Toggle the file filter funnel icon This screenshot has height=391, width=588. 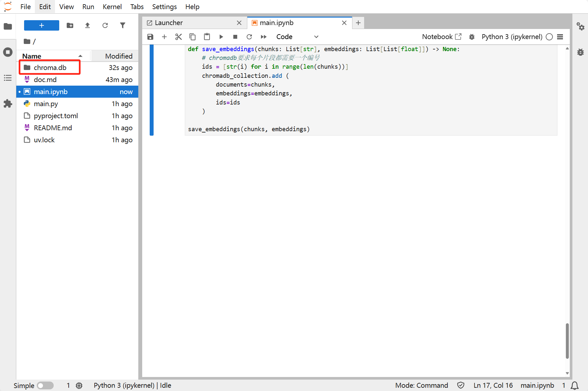(x=123, y=25)
